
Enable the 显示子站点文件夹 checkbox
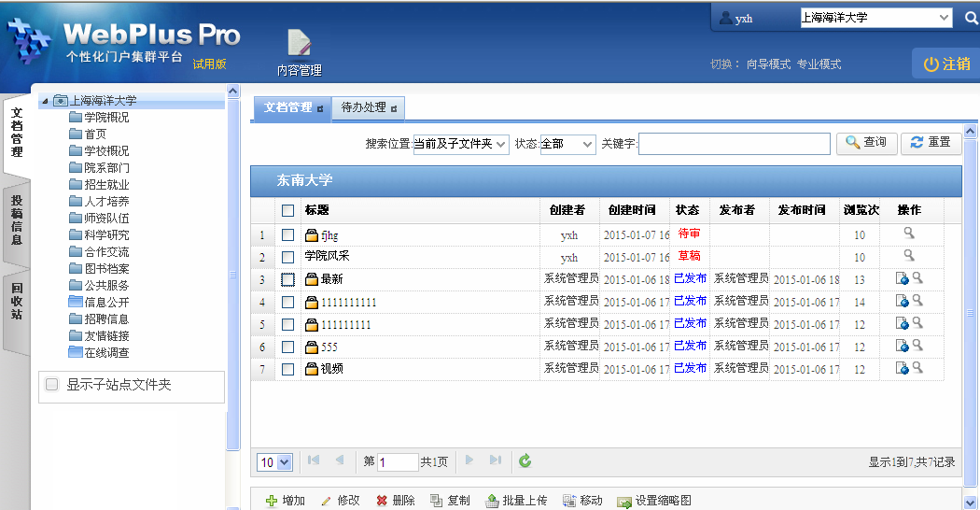52,384
